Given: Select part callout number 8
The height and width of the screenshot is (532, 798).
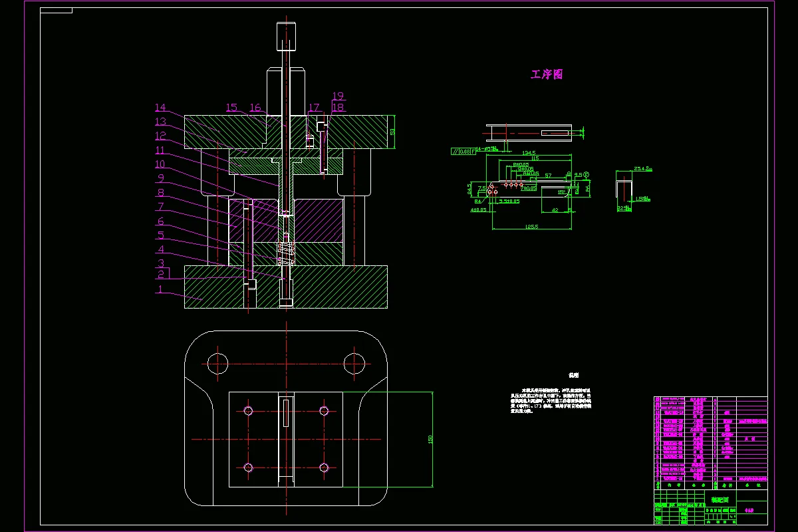Looking at the screenshot, I should (160, 193).
